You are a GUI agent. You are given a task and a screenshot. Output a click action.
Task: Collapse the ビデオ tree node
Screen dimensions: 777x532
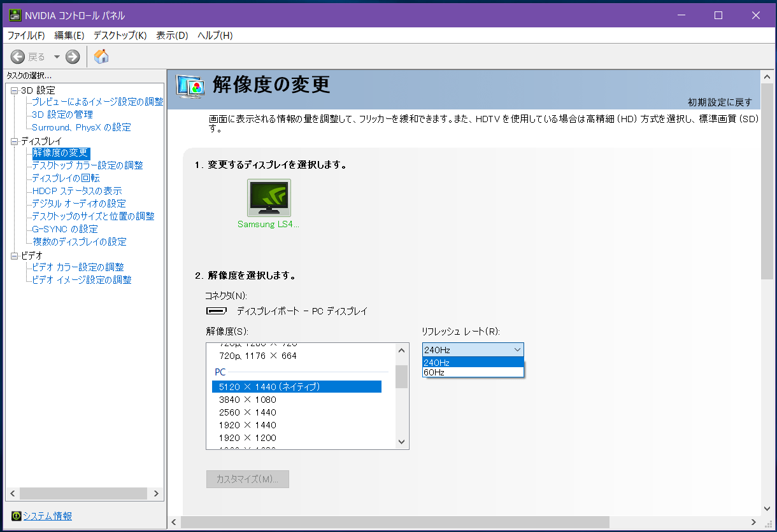tap(15, 256)
